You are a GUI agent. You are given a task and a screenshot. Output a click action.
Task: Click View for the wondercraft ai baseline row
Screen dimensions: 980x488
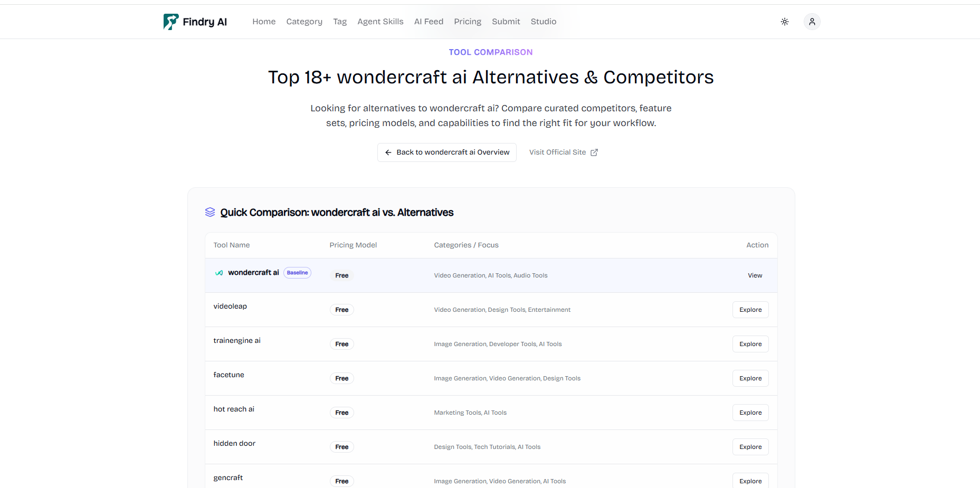755,275
